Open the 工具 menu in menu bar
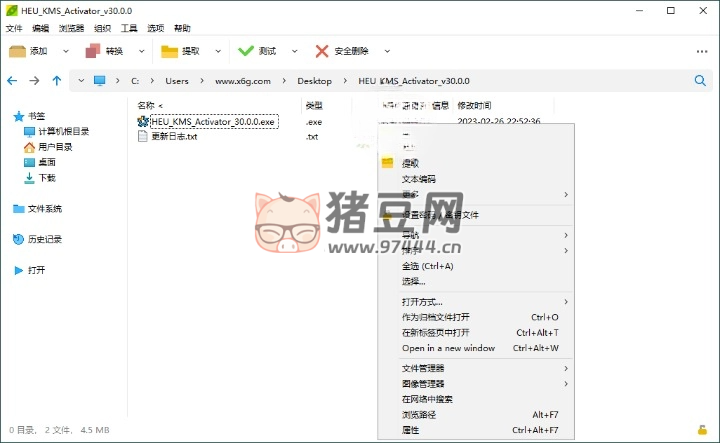 click(x=129, y=29)
